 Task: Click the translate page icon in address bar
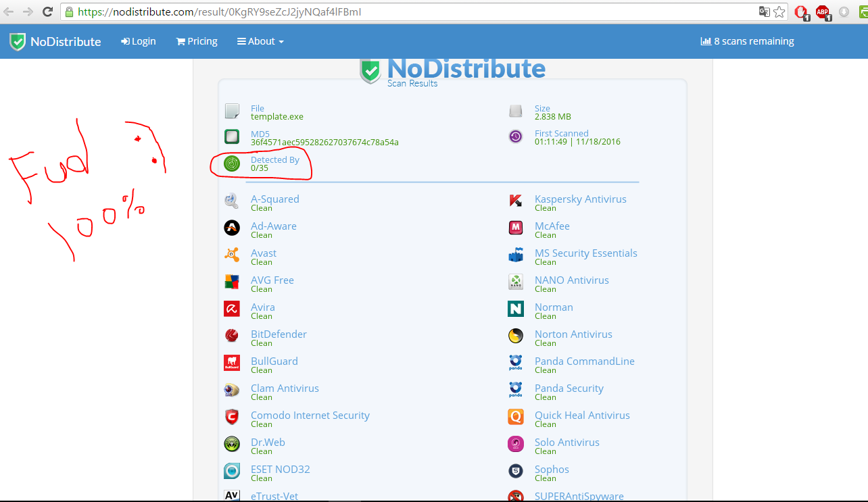point(765,11)
